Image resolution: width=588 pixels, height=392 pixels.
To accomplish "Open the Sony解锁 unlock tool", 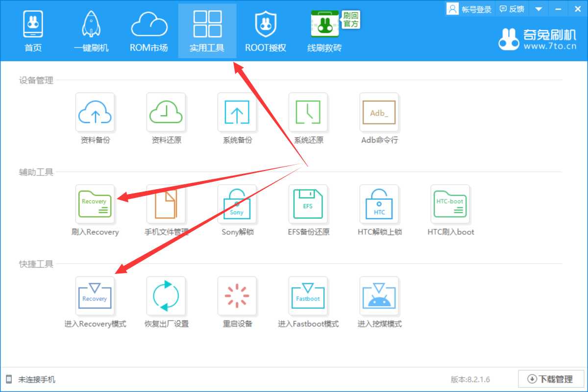I will 237,204.
